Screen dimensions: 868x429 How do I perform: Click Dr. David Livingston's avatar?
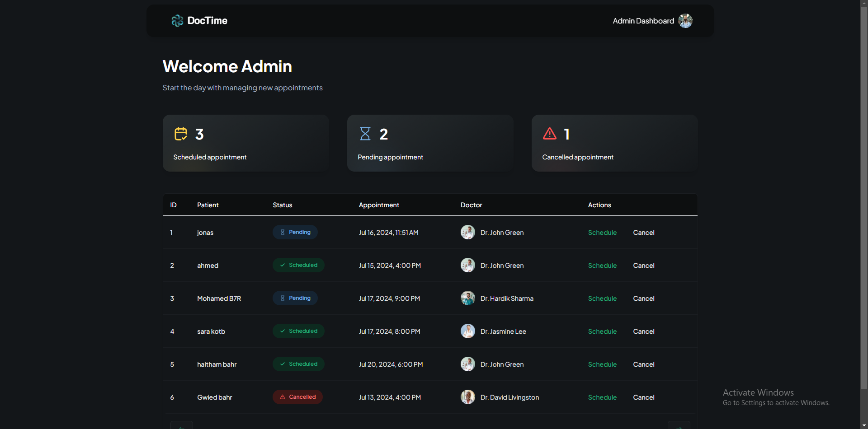tap(468, 397)
